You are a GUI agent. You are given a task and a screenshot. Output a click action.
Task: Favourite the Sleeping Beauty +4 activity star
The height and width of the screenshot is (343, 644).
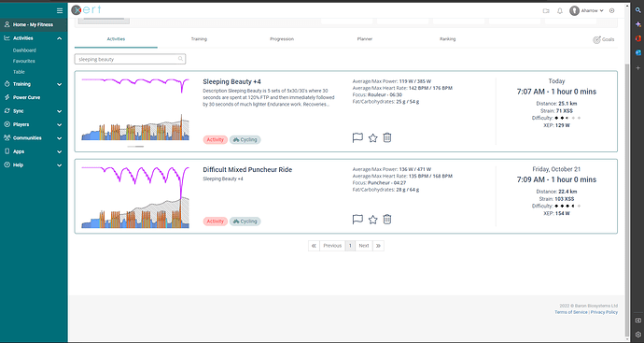[372, 137]
